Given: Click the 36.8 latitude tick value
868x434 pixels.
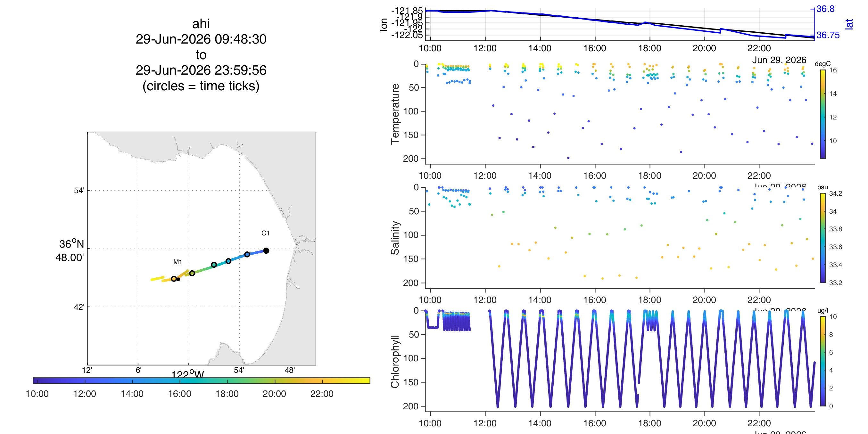Looking at the screenshot, I should (825, 9).
